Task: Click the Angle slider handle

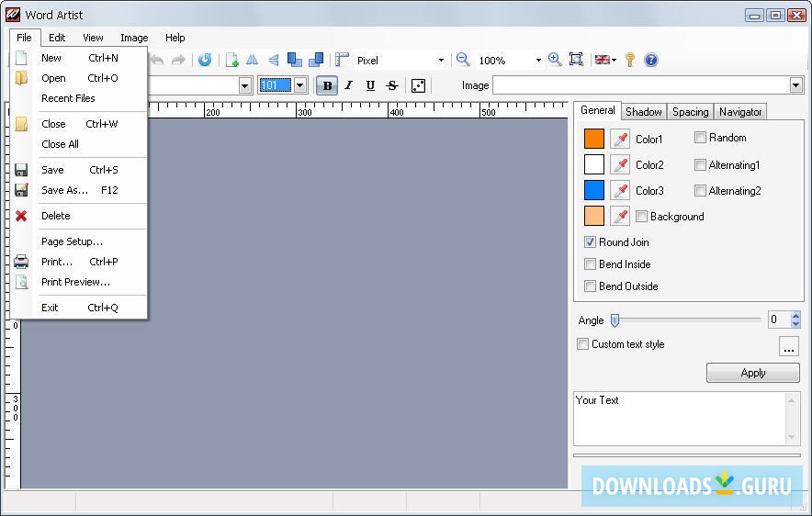Action: click(615, 320)
